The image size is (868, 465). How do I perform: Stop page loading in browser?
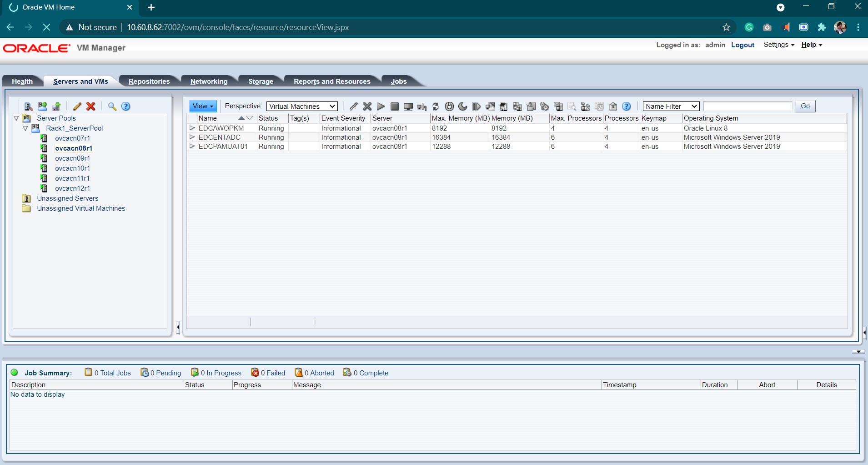tap(46, 27)
